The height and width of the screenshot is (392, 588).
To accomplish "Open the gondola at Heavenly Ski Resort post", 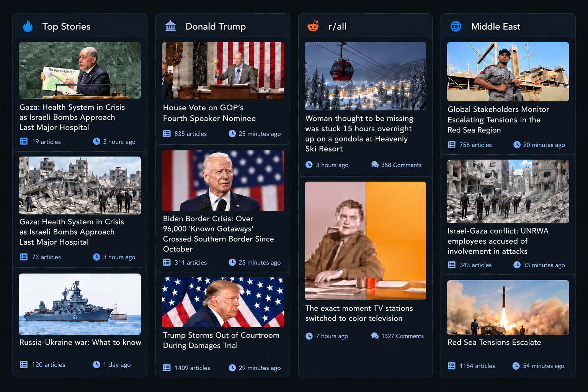I will pyautogui.click(x=359, y=134).
